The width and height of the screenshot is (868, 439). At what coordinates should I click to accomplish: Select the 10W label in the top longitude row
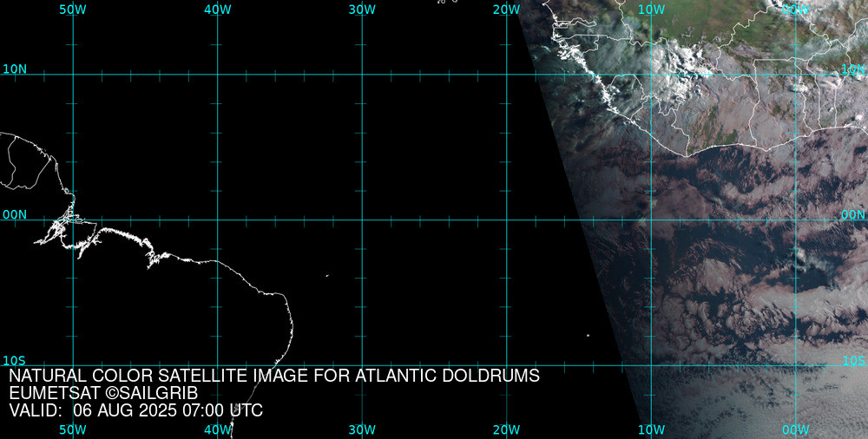click(651, 10)
